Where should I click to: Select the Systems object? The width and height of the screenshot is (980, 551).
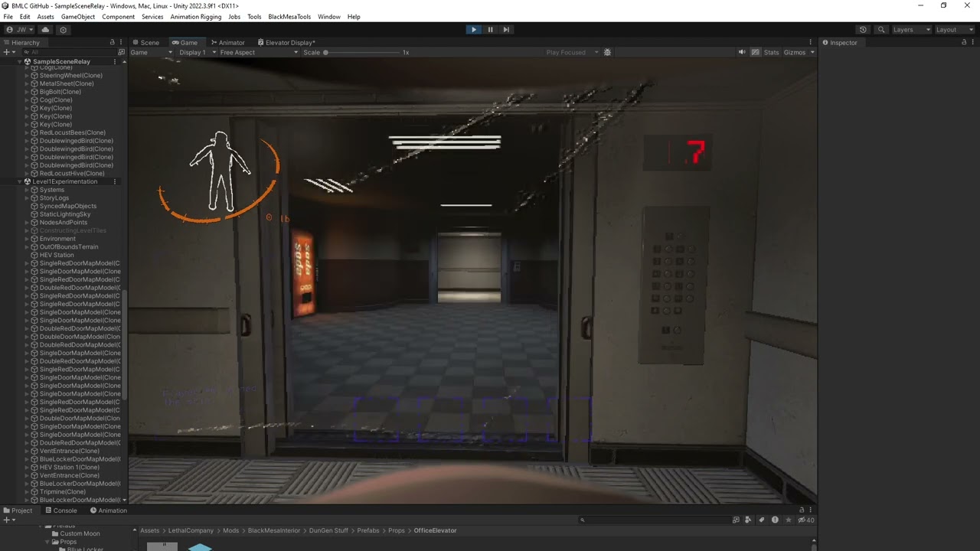[x=52, y=190]
